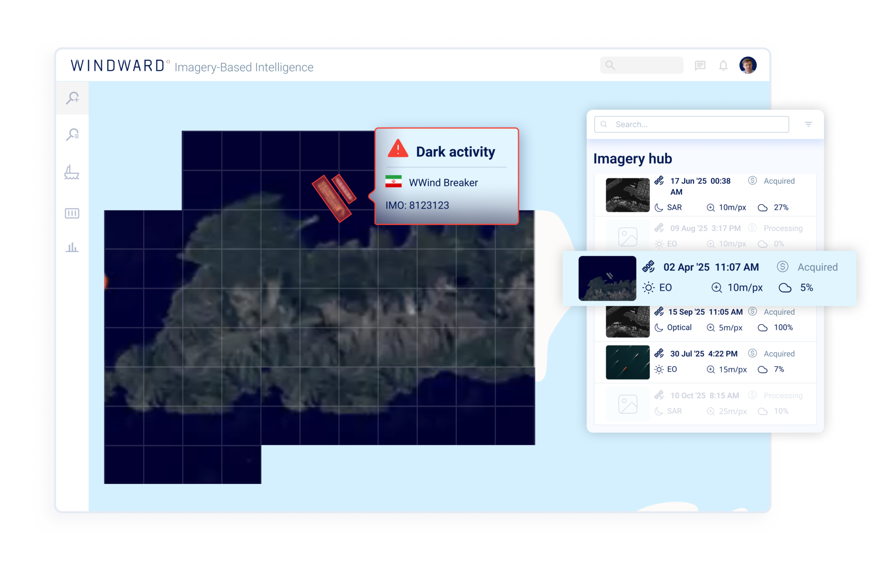This screenshot has height=588, width=880.
Task: Click Processing status on 10 Oct '25 row
Action: tap(783, 396)
